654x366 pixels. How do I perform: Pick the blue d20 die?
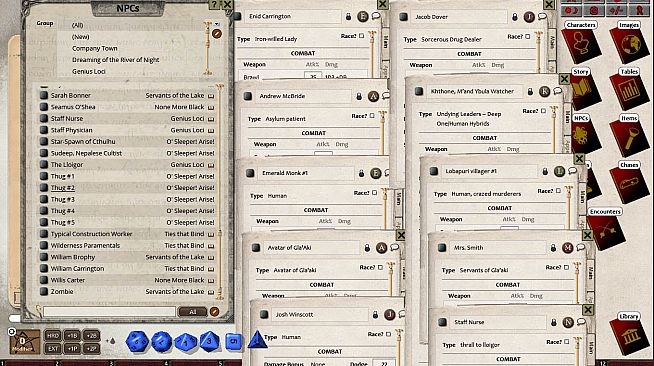pos(137,341)
